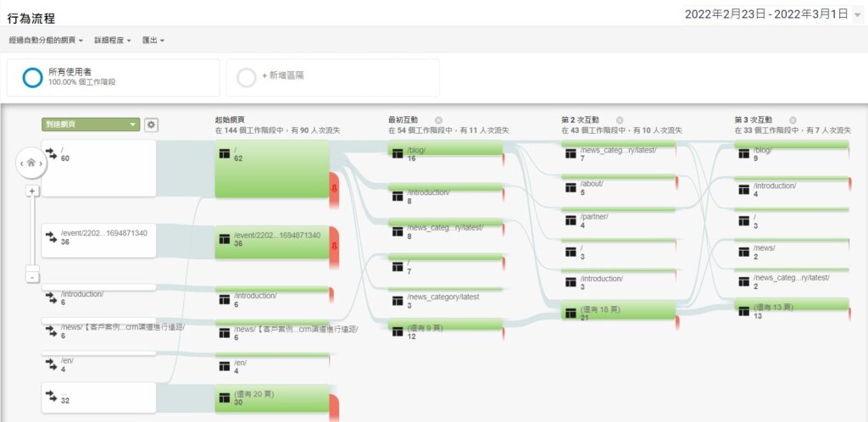Viewport: 868px width, 422px height.
Task: Open the 匯出 export menu
Action: 153,41
